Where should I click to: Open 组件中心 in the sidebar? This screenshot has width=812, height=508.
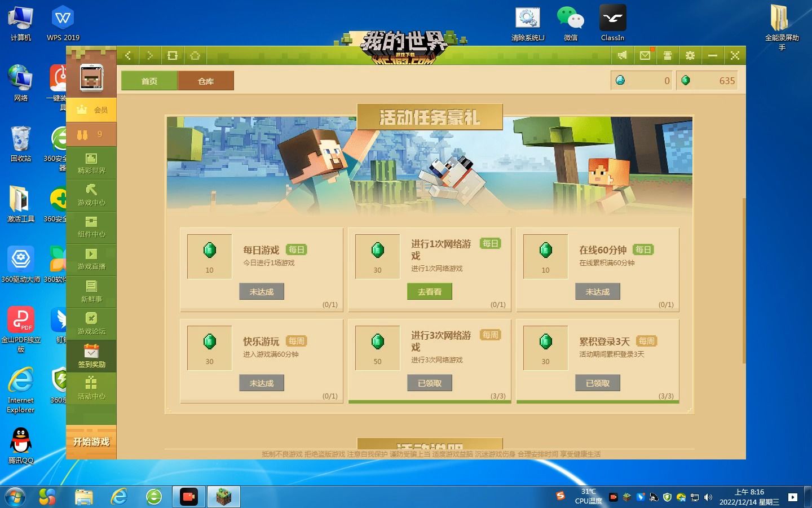91,228
